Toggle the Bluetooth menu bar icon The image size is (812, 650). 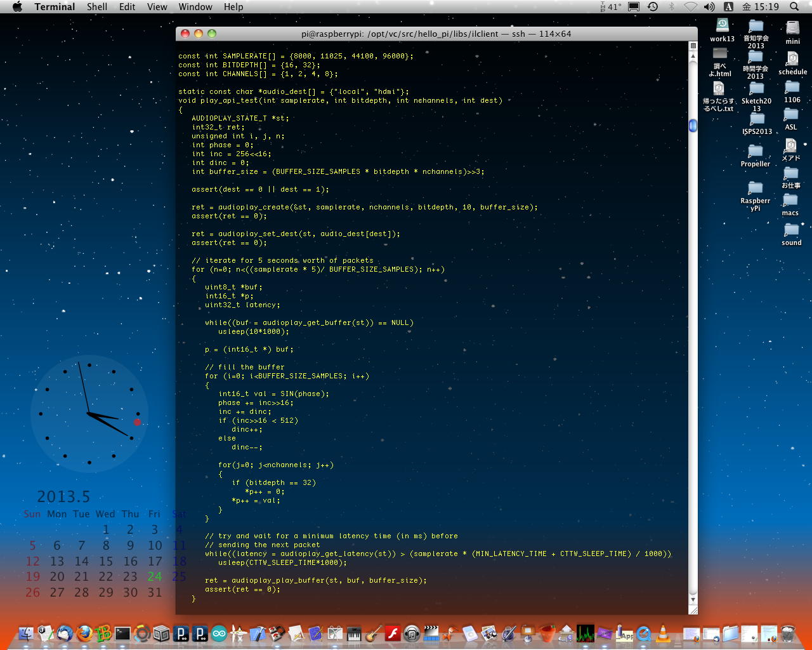(x=672, y=7)
